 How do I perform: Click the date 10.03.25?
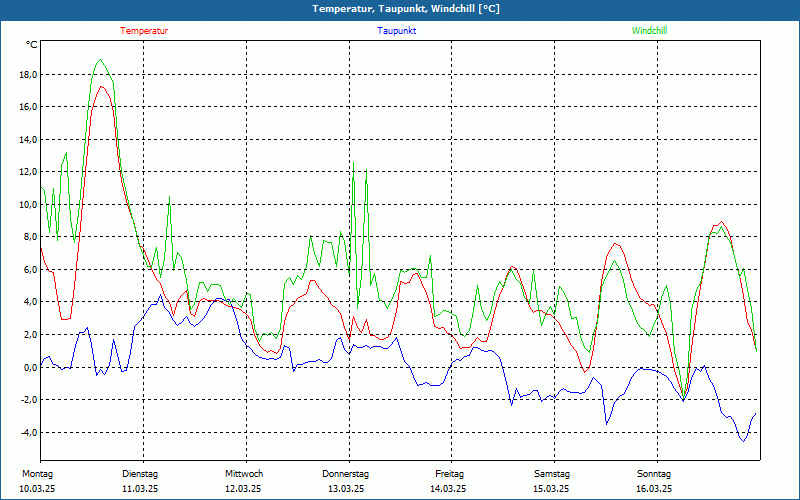click(x=37, y=489)
